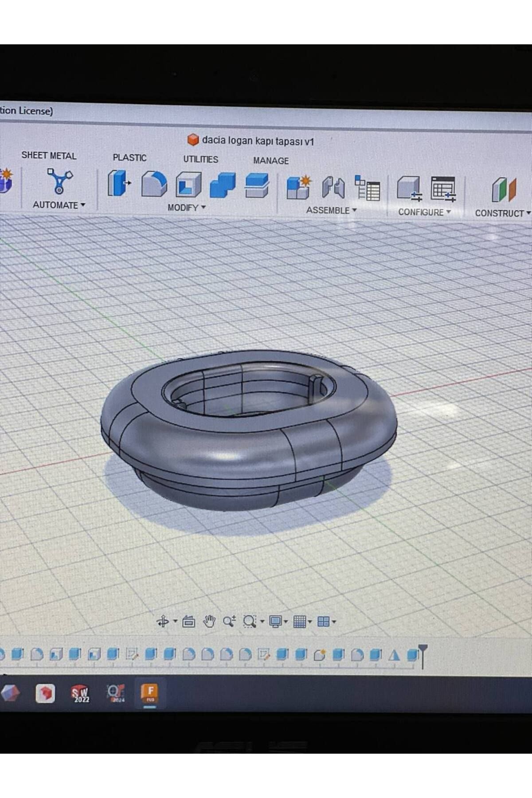Open the PLASTIC tab

(129, 158)
